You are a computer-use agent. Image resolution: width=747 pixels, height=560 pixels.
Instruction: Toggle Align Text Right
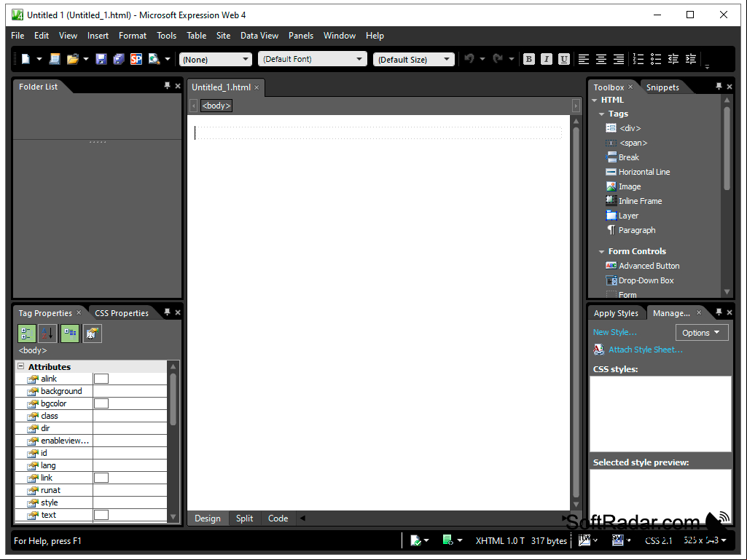point(619,58)
